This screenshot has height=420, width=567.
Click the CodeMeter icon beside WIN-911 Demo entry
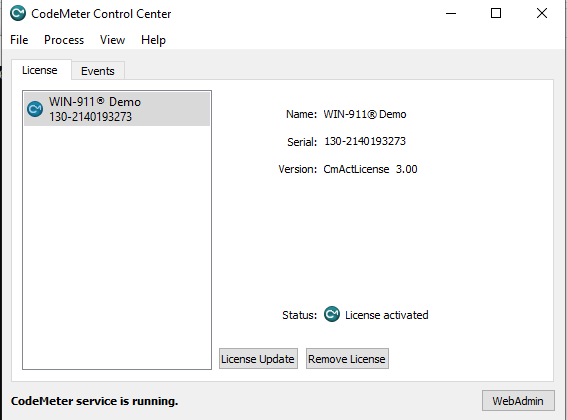[x=35, y=109]
